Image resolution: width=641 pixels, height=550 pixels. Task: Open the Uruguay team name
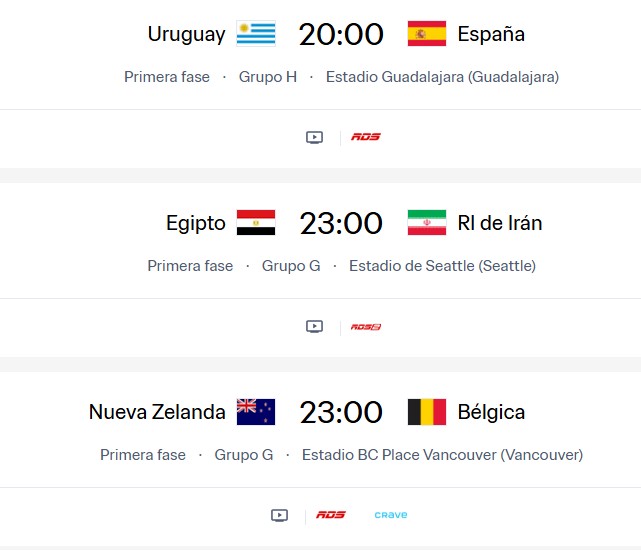(x=187, y=34)
